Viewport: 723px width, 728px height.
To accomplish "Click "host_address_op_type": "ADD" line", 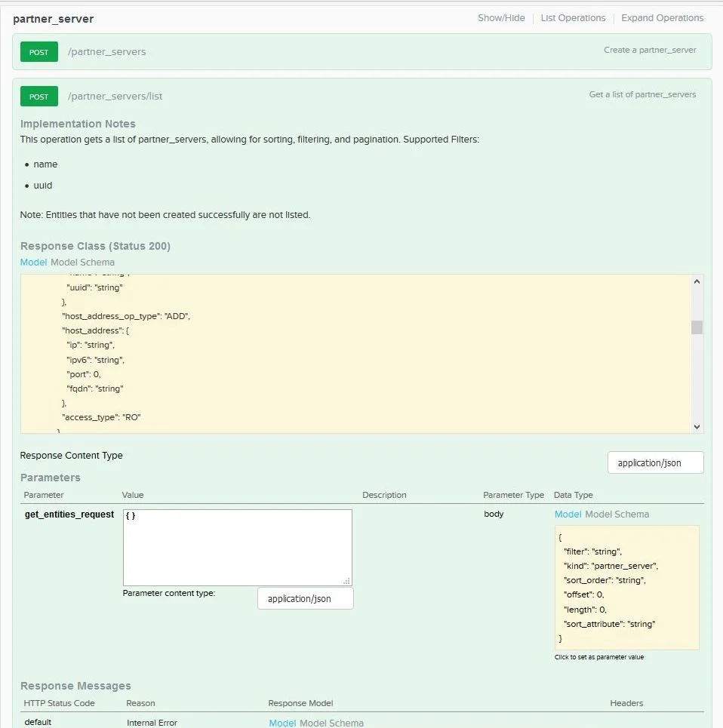I will click(126, 316).
